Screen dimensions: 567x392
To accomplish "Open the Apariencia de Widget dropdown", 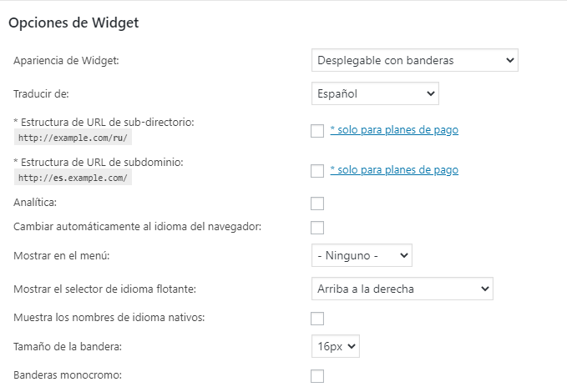I will point(414,61).
